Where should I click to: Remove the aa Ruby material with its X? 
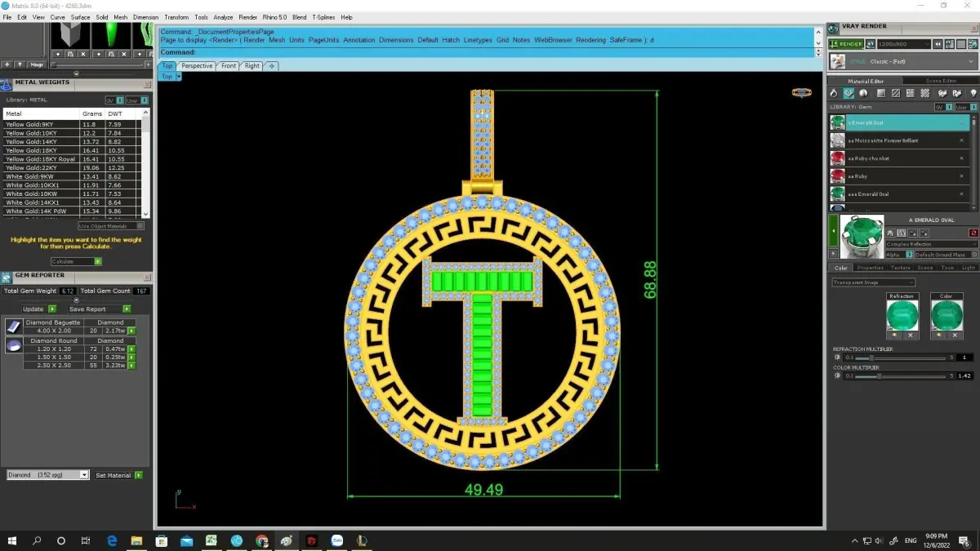[x=962, y=176]
